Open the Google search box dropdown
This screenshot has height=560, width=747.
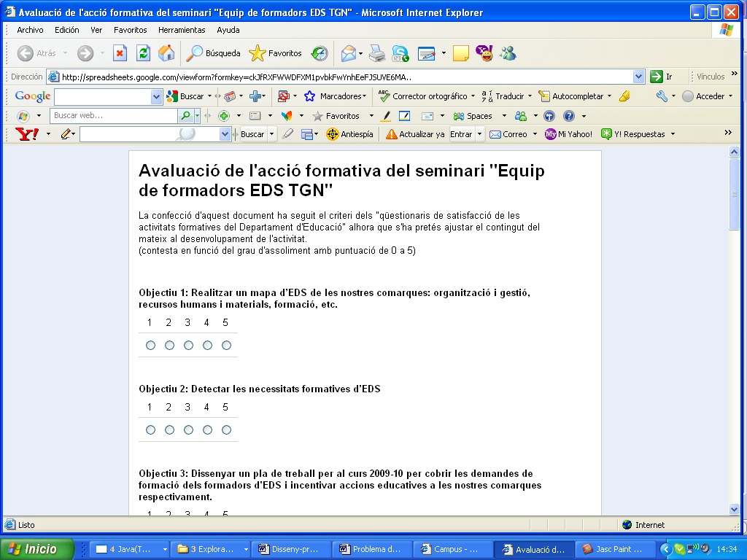click(x=156, y=96)
